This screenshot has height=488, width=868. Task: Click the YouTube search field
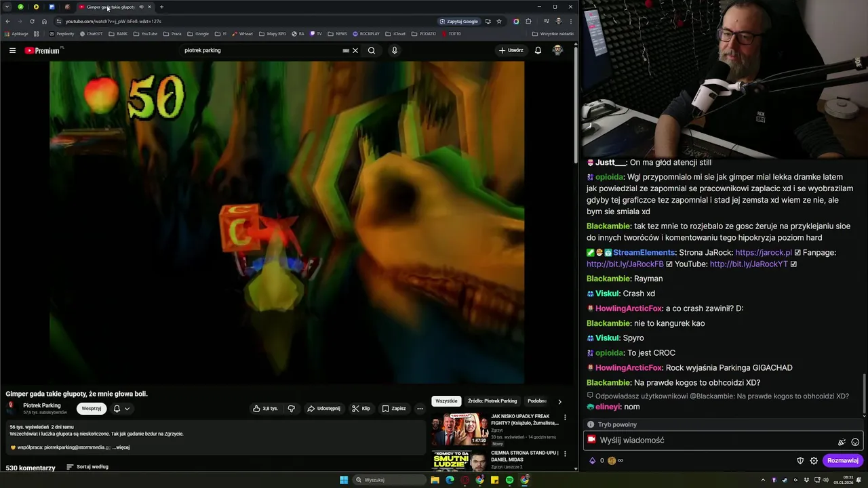coord(261,50)
